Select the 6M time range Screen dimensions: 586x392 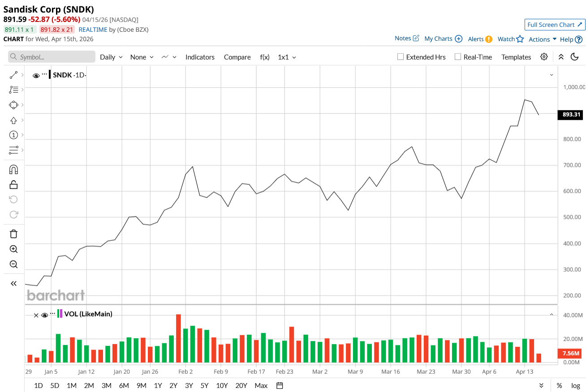124,385
